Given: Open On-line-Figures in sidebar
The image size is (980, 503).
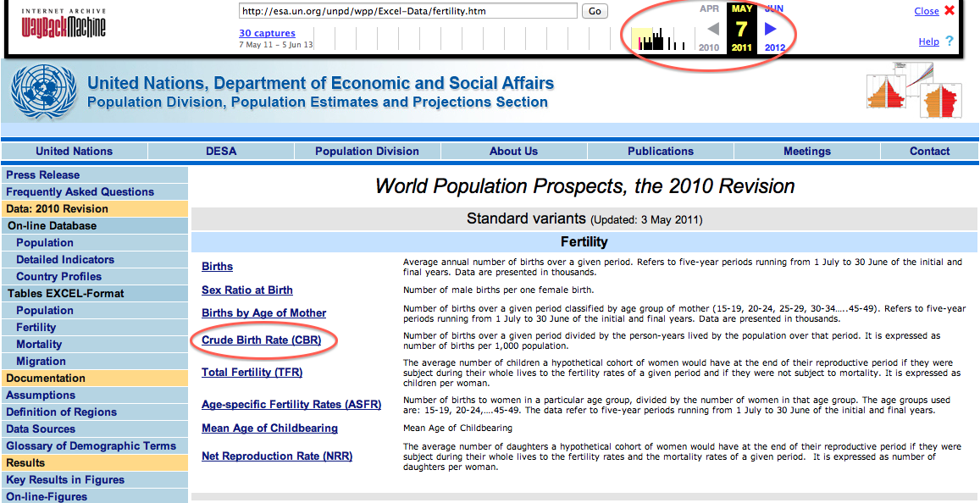Looking at the screenshot, I should 47,497.
